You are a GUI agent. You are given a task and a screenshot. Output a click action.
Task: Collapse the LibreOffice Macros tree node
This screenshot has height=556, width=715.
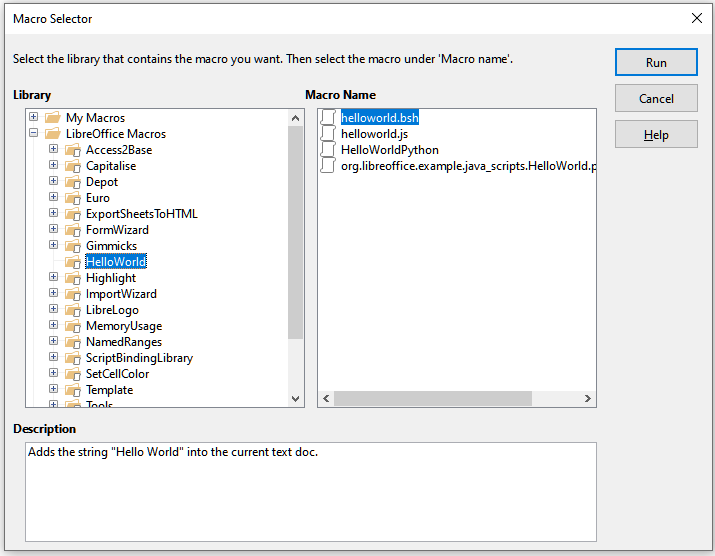click(x=34, y=133)
